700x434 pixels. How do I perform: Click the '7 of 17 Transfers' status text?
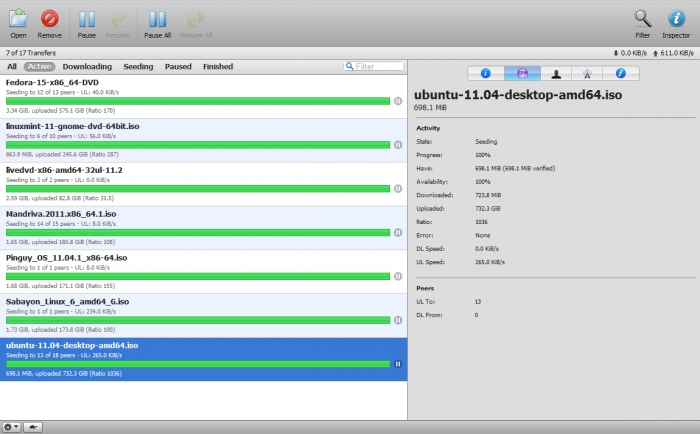coord(31,53)
